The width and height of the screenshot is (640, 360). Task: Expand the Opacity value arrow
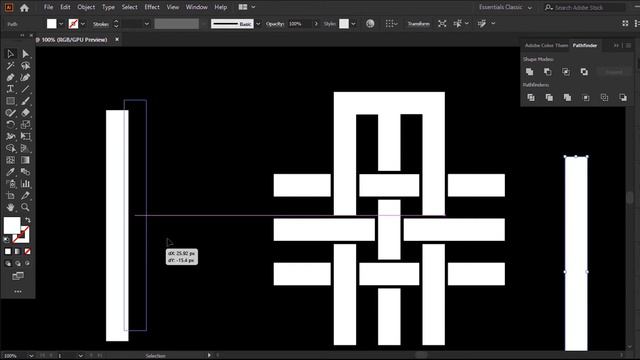pyautogui.click(x=316, y=24)
